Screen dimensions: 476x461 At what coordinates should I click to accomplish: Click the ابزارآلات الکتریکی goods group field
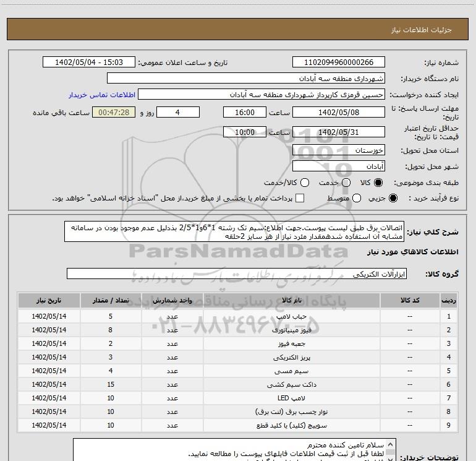(x=237, y=274)
